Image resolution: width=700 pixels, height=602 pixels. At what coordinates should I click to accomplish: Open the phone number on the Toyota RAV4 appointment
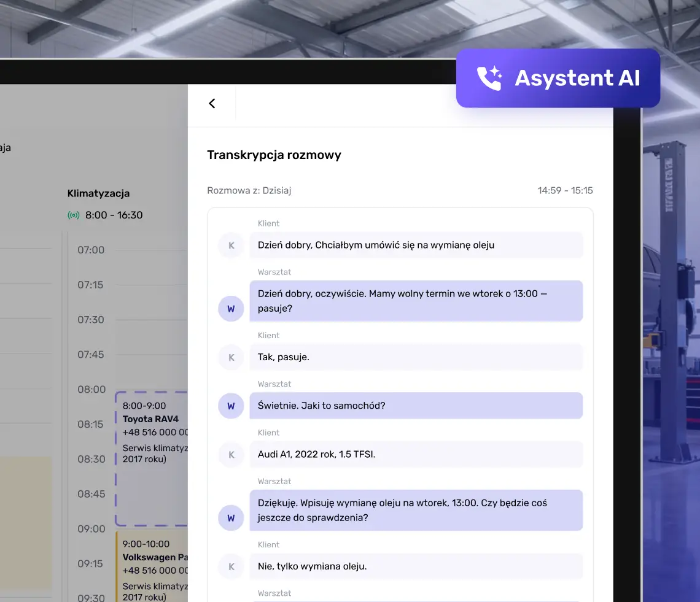click(x=154, y=433)
